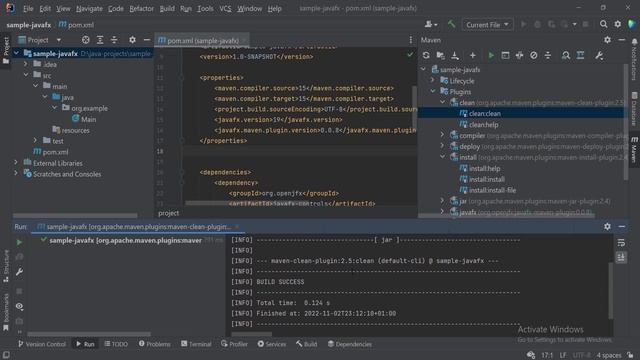The height and width of the screenshot is (360, 640).
Task: Add a Maven project with plus icon
Action: (472, 55)
